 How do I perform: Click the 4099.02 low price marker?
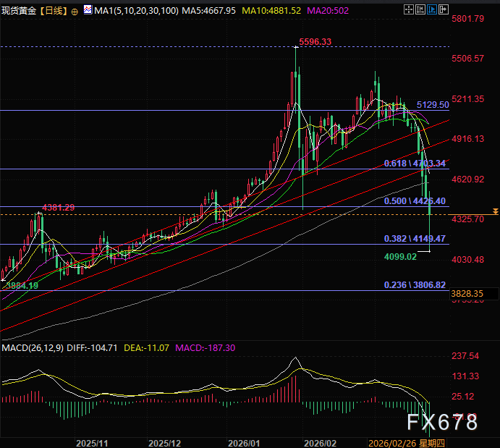pyautogui.click(x=399, y=256)
